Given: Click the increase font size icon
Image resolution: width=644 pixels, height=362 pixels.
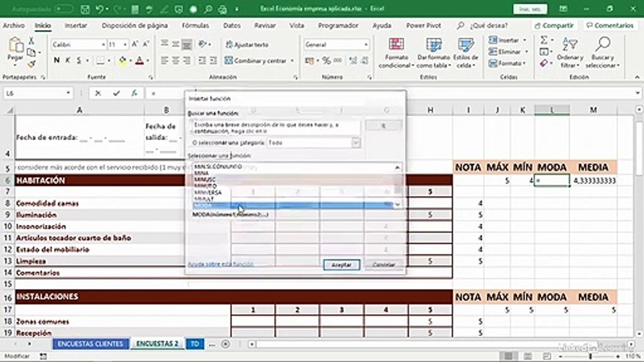Looking at the screenshot, I should click(135, 45).
